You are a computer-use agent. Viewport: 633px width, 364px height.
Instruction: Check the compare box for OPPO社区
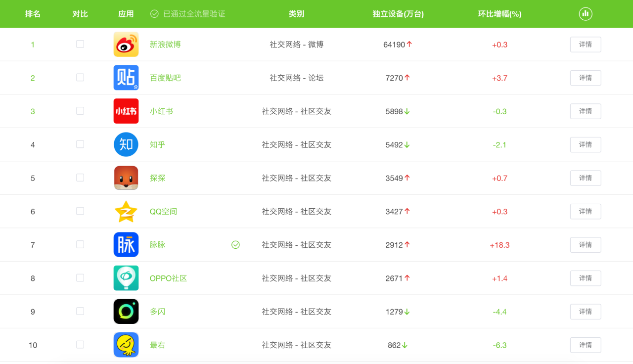[x=80, y=278]
